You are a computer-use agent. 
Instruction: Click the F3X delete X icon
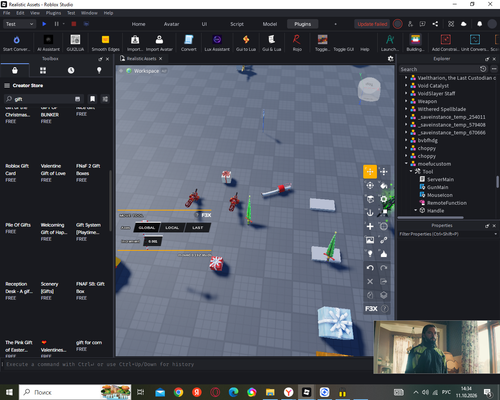[x=370, y=282]
